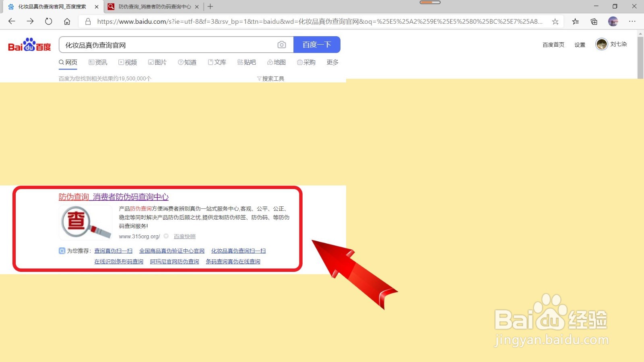Open suggested 条码查询真伪在线查询
Viewport: 644px width, 362px height.
(233, 261)
